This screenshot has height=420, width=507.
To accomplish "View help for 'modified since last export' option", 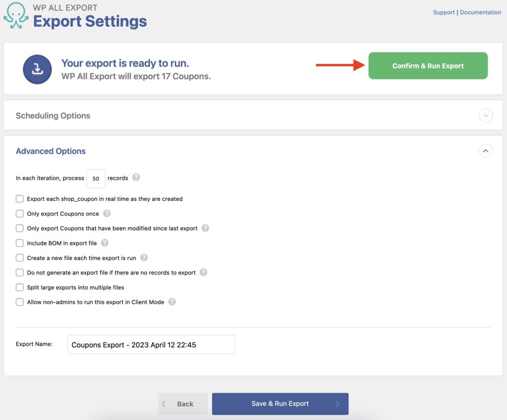I will point(204,229).
